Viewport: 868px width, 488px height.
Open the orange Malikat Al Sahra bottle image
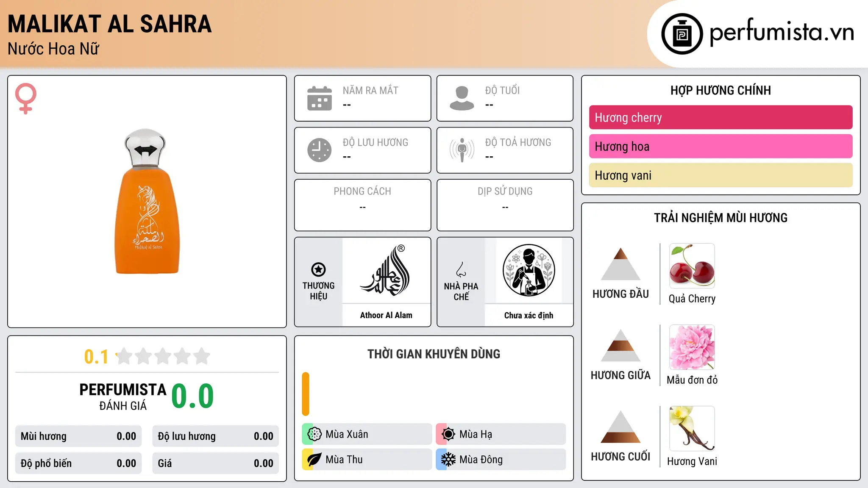pos(147,201)
